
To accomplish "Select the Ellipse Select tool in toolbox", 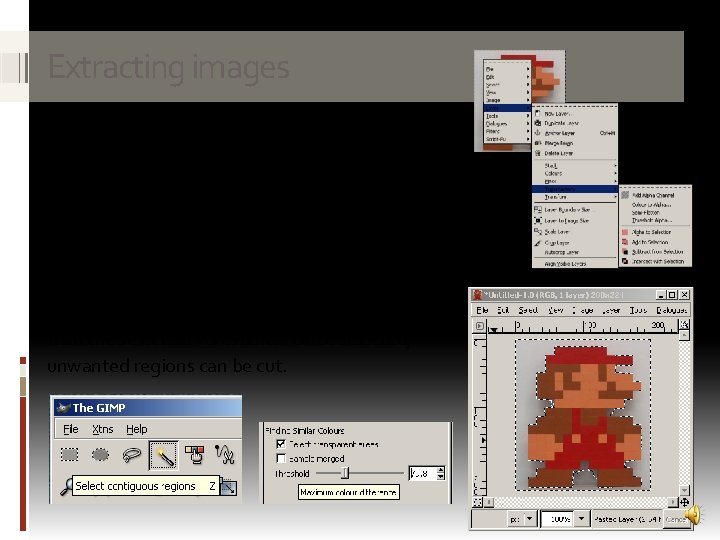I will point(100,455).
